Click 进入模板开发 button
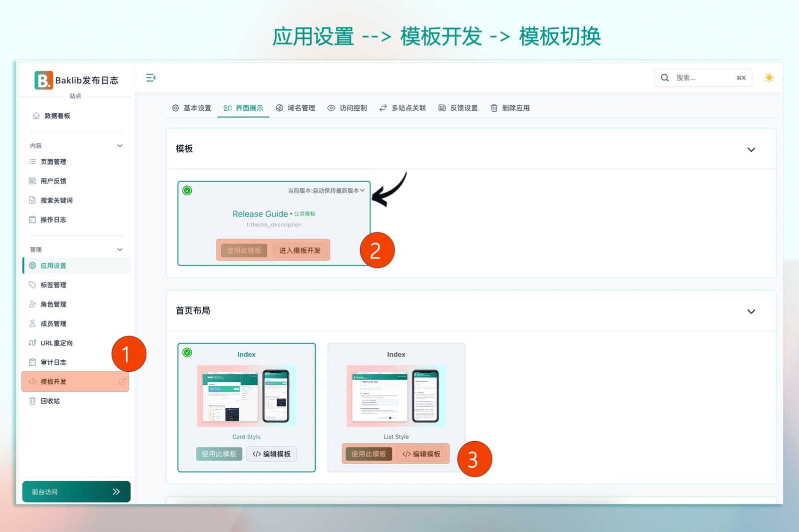 300,251
